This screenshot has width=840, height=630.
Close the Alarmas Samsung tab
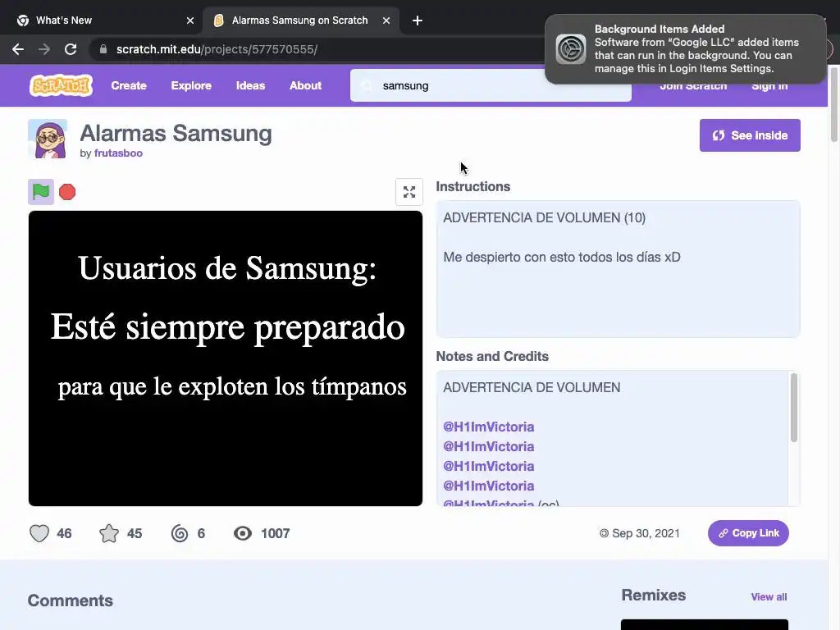point(386,21)
